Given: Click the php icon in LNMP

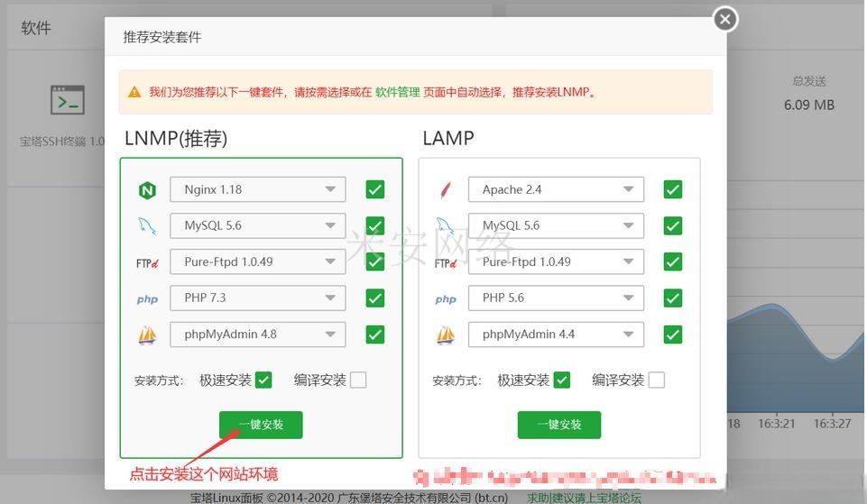Looking at the screenshot, I should click(x=147, y=299).
